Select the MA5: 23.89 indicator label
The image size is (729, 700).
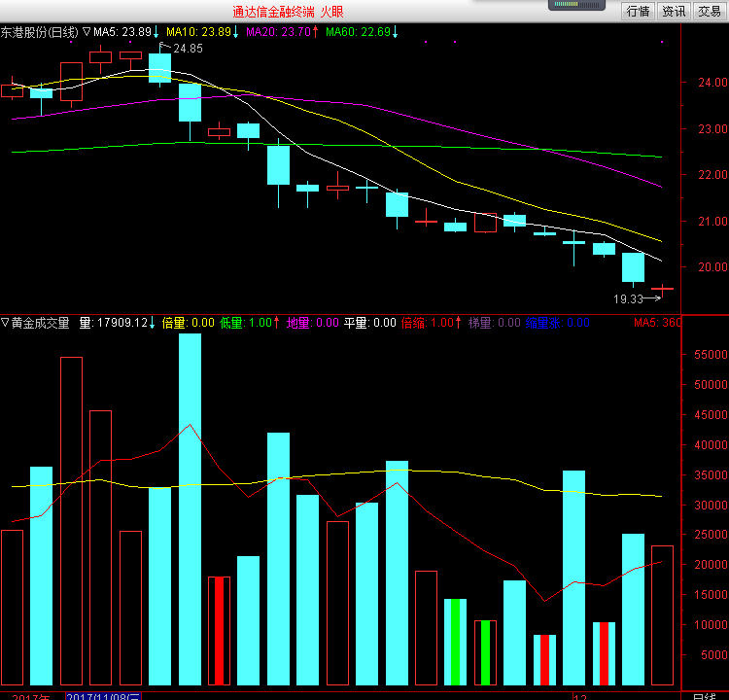click(x=122, y=32)
